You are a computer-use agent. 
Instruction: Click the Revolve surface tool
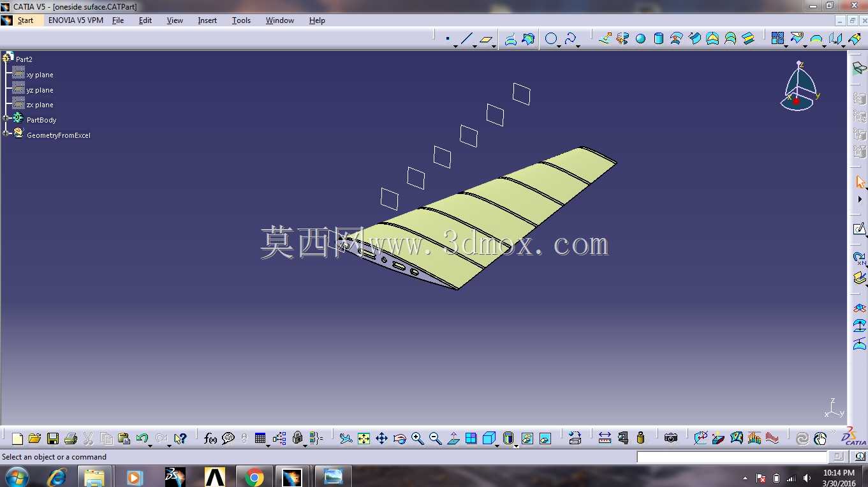[x=622, y=39]
